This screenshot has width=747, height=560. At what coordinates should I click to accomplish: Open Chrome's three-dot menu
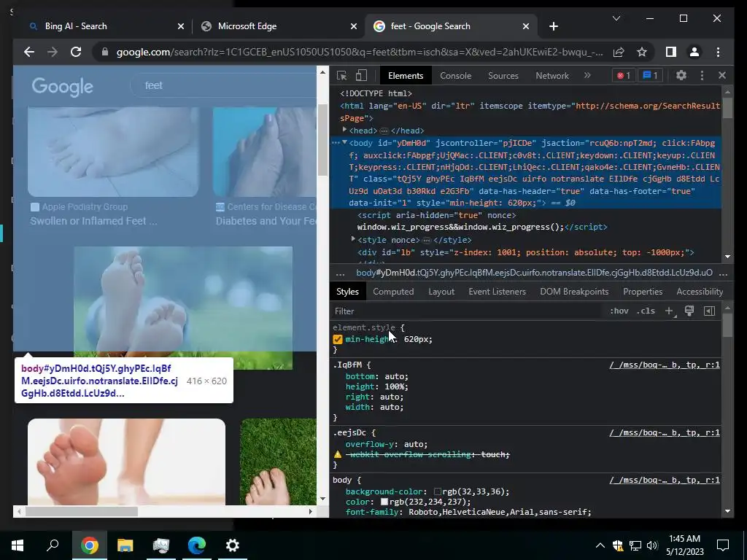point(718,52)
